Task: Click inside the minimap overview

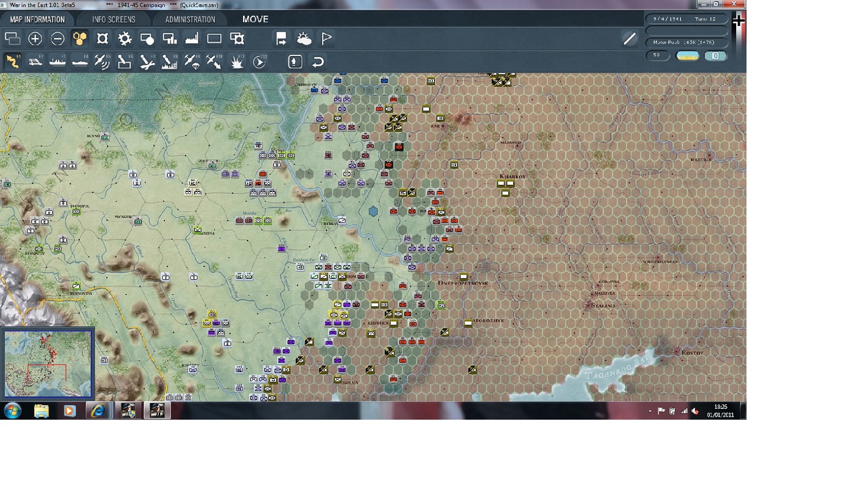Action: pyautogui.click(x=48, y=364)
